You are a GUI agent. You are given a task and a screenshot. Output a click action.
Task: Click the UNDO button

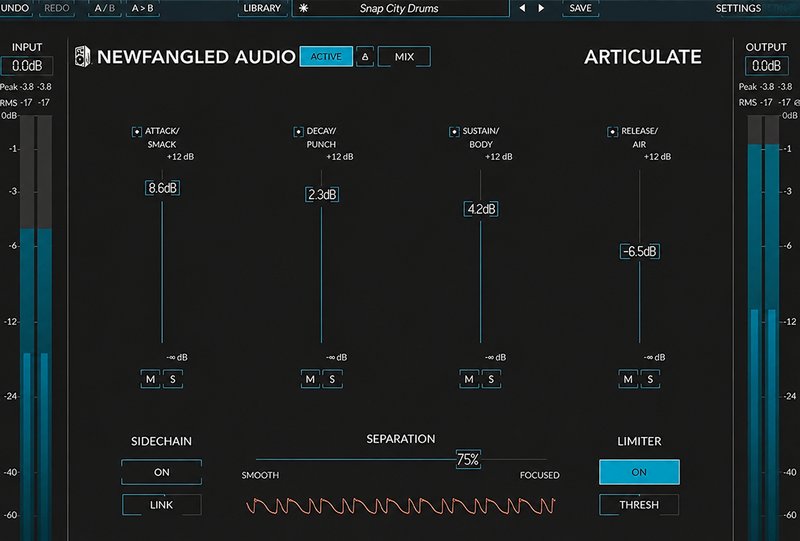coord(15,8)
